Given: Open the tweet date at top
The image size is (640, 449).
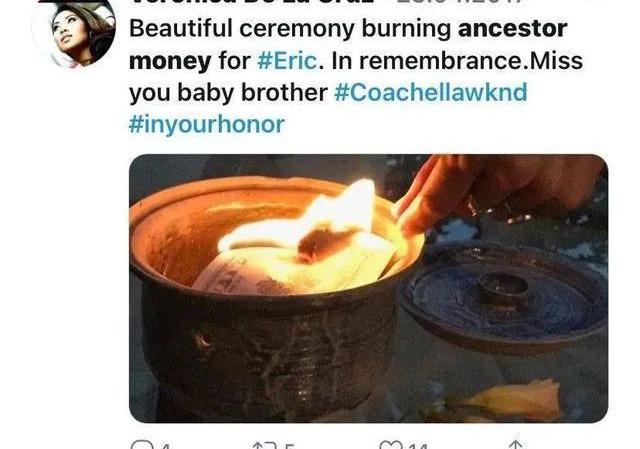Looking at the screenshot, I should pyautogui.click(x=460, y=2).
